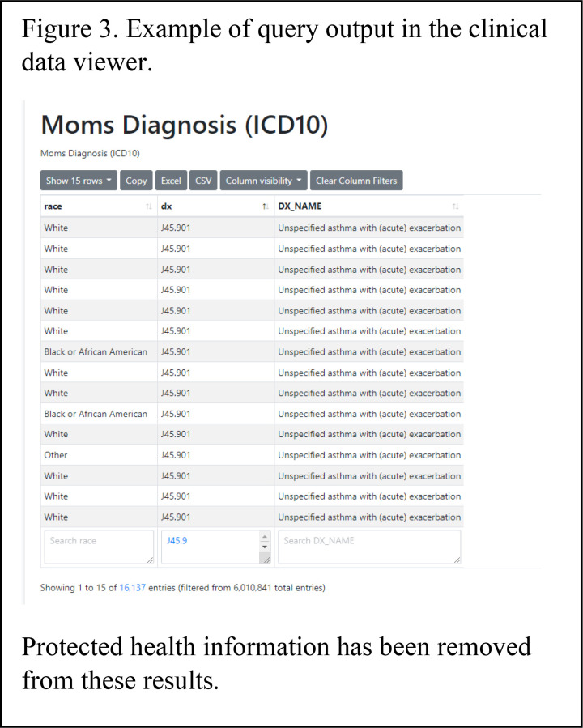Grab resize handle of Search DX_NAME box
Screen dimensions: 583x728
pos(457,560)
